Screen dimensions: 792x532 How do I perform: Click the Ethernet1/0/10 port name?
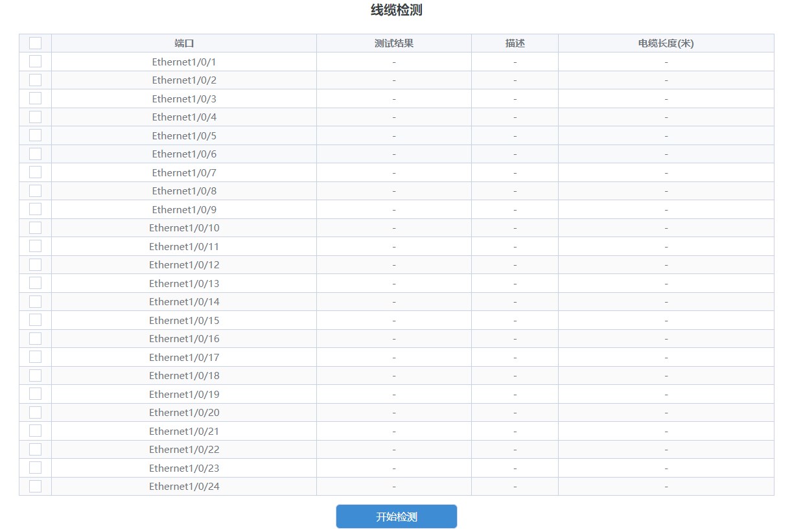click(x=184, y=228)
